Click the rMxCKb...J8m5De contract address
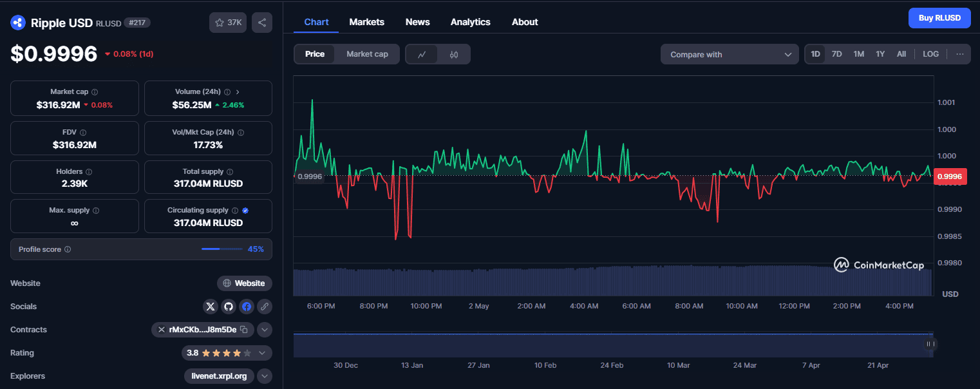Image resolution: width=980 pixels, height=389 pixels. pos(202,330)
